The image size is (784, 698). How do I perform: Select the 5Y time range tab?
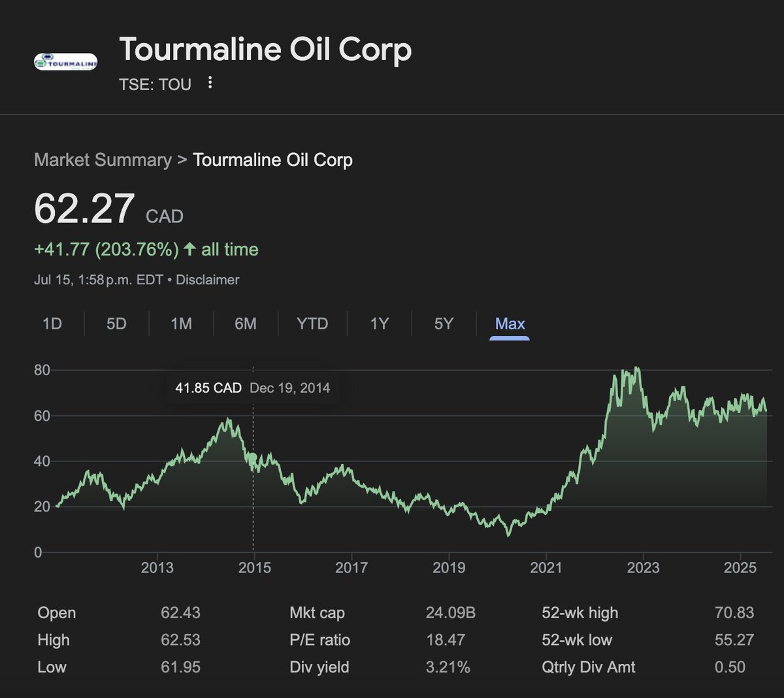tap(444, 324)
